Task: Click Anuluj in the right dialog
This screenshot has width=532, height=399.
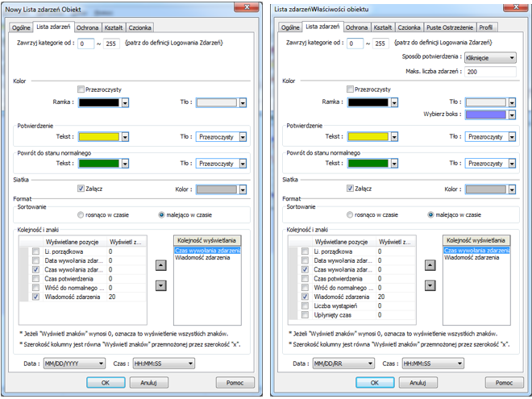Action: 418,383
